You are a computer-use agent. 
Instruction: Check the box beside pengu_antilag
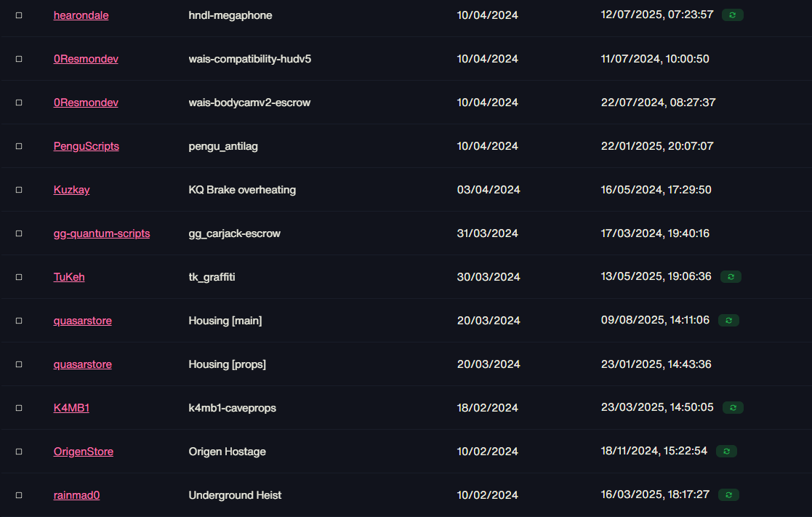click(19, 146)
